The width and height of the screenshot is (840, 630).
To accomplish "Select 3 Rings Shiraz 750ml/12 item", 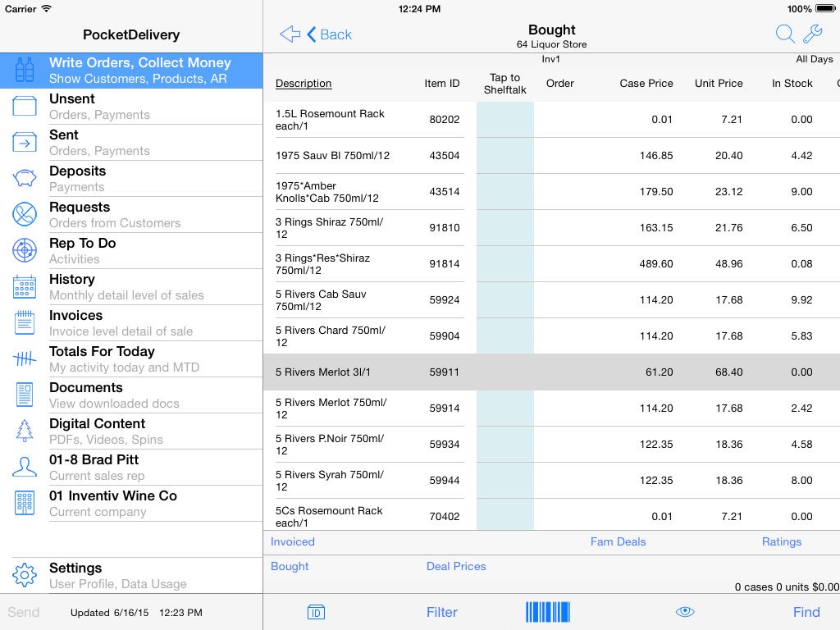I will (x=329, y=228).
